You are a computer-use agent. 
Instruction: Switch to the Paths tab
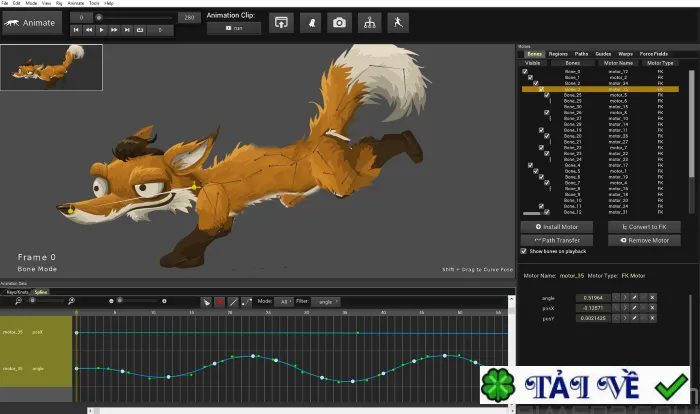click(x=581, y=54)
